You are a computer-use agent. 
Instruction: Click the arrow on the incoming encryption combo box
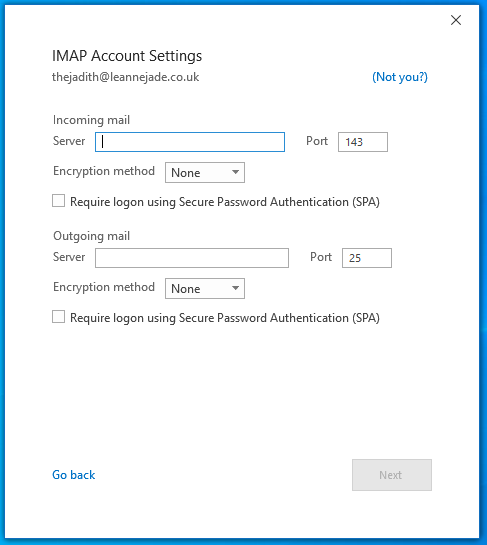(235, 172)
